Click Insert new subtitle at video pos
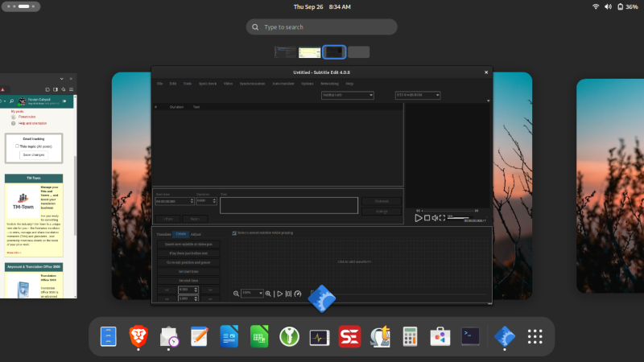 188,245
